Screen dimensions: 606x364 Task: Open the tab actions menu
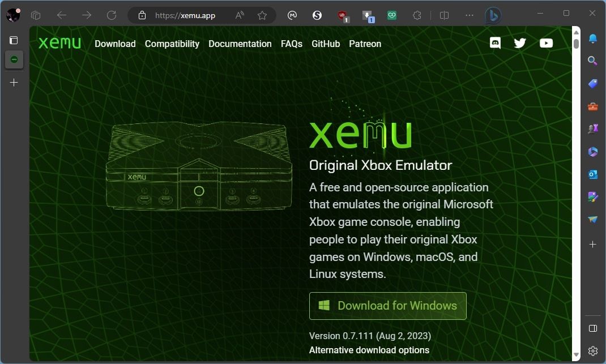(14, 40)
